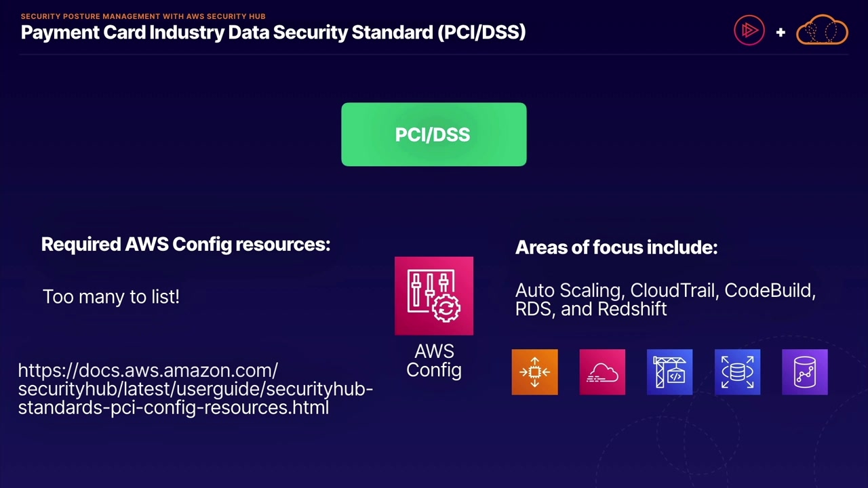Click the blue CodeBuild crane icon
This screenshot has width=868, height=488.
coord(669,372)
